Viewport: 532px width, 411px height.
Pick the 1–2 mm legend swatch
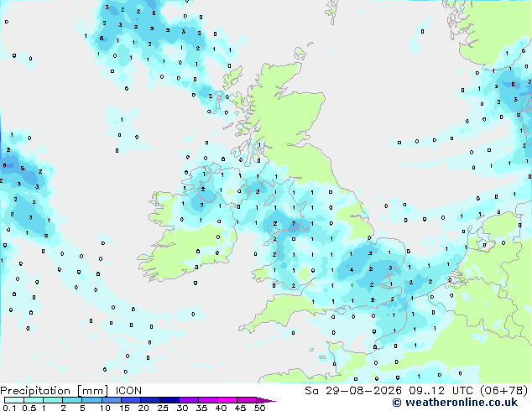53,400
